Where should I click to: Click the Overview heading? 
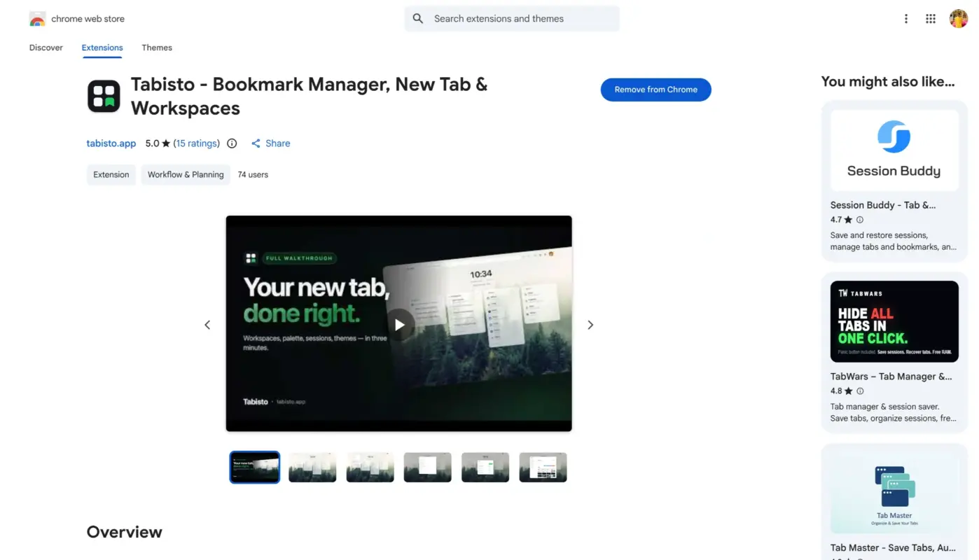(x=125, y=532)
